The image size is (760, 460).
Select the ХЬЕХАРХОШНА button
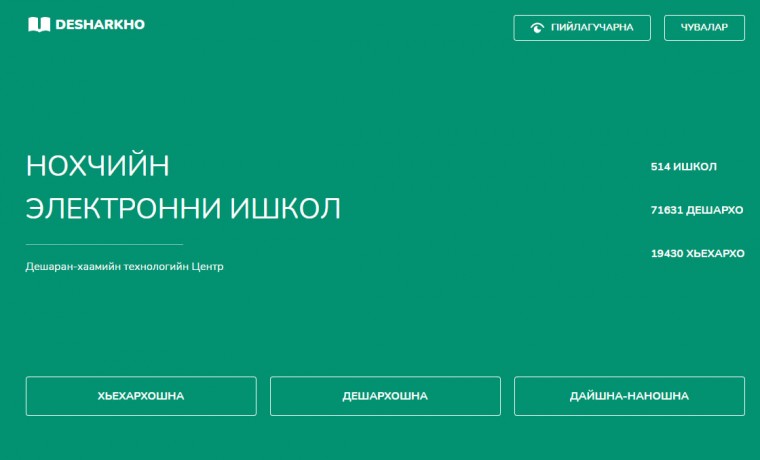pos(141,396)
